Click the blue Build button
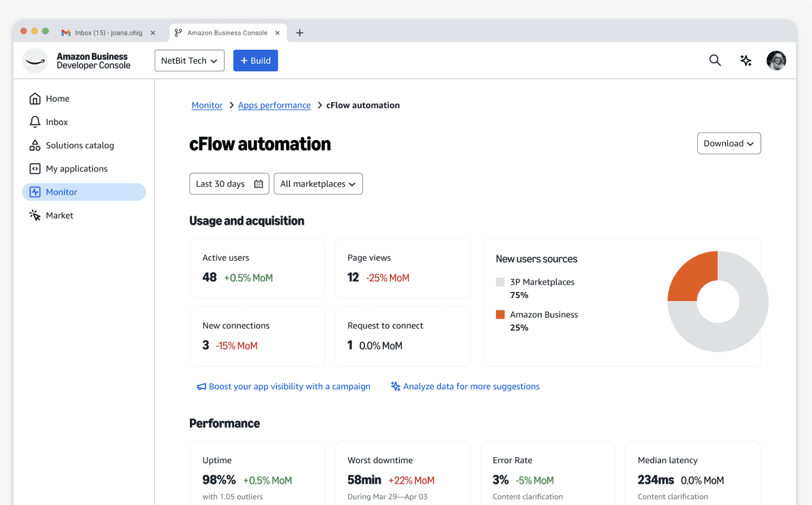The width and height of the screenshot is (812, 505). click(x=255, y=61)
